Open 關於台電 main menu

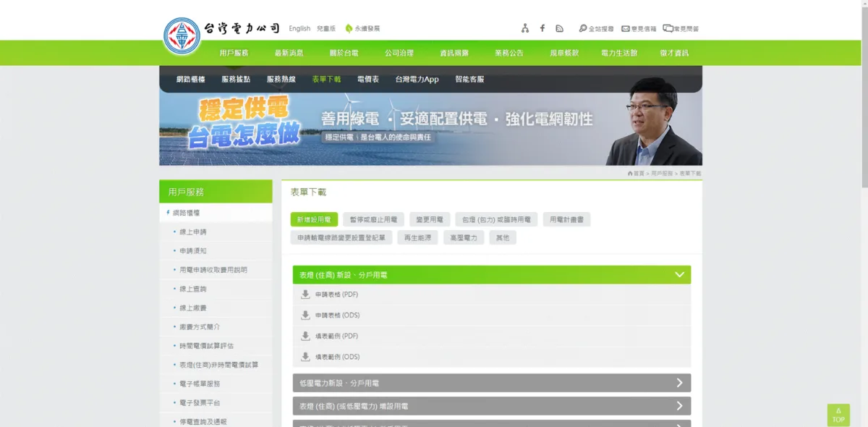click(x=344, y=53)
